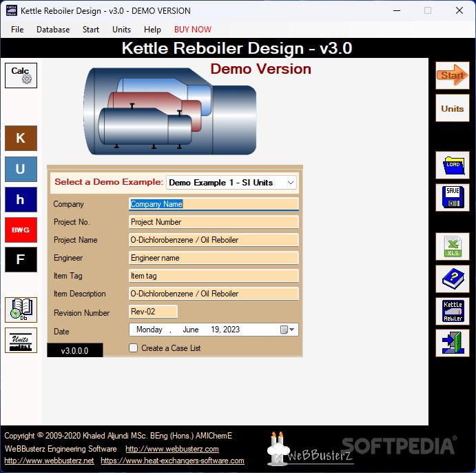The image size is (476, 473).
Task: Click the orange Start arrow button
Action: click(x=453, y=75)
